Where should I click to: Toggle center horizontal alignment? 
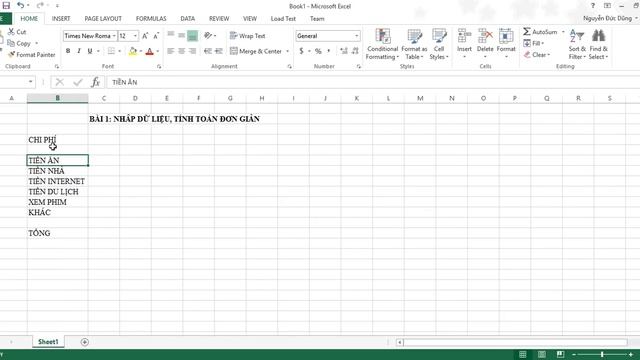coord(181,51)
